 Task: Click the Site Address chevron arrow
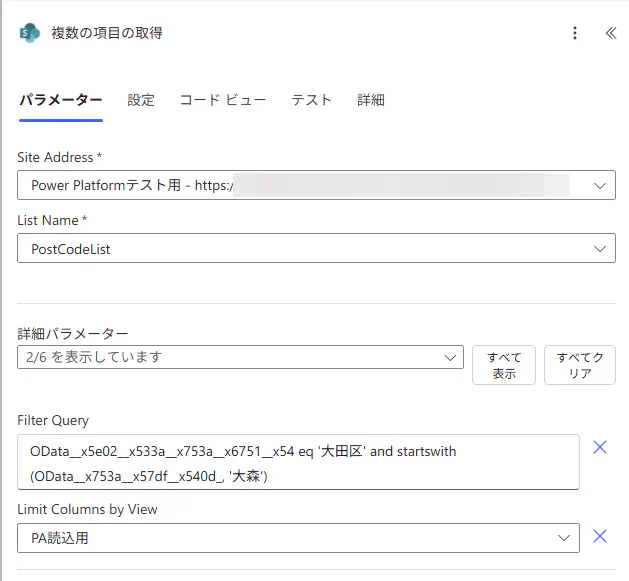[x=599, y=185]
